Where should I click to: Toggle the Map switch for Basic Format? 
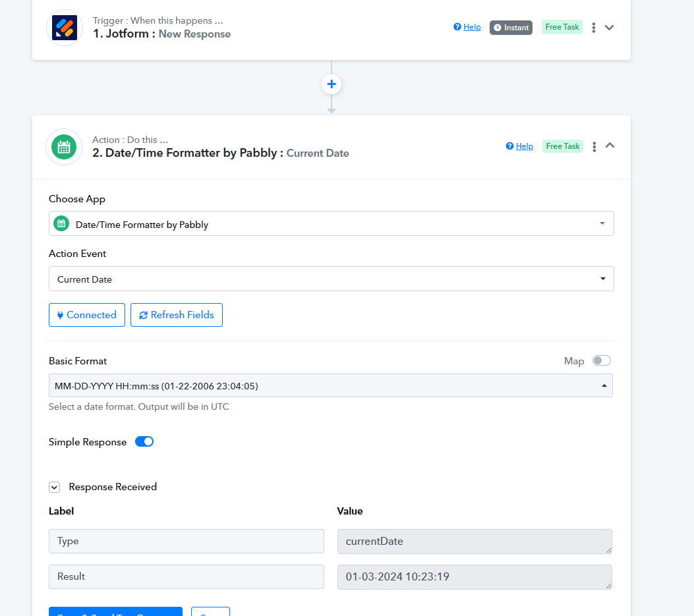(x=602, y=360)
